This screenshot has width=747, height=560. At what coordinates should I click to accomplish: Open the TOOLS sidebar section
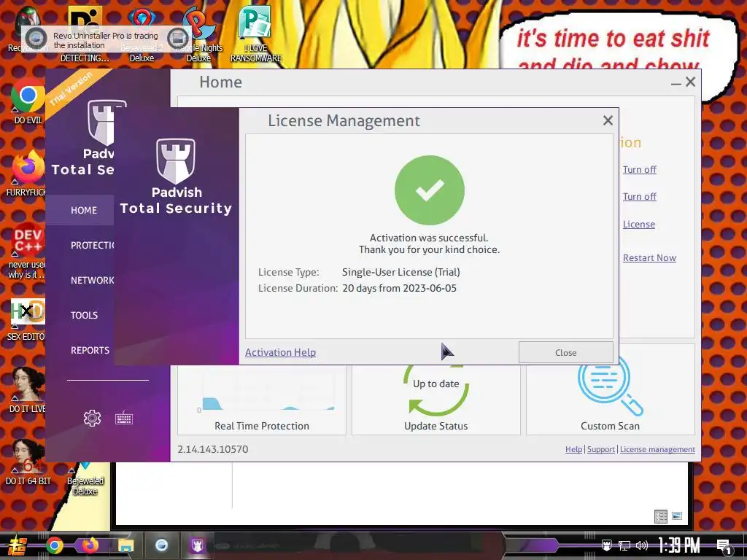pos(85,315)
